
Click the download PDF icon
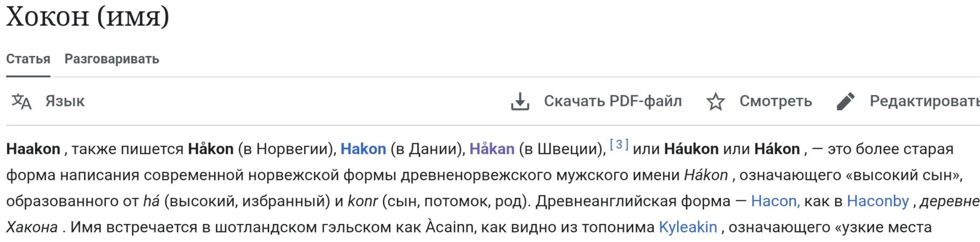click(x=520, y=101)
